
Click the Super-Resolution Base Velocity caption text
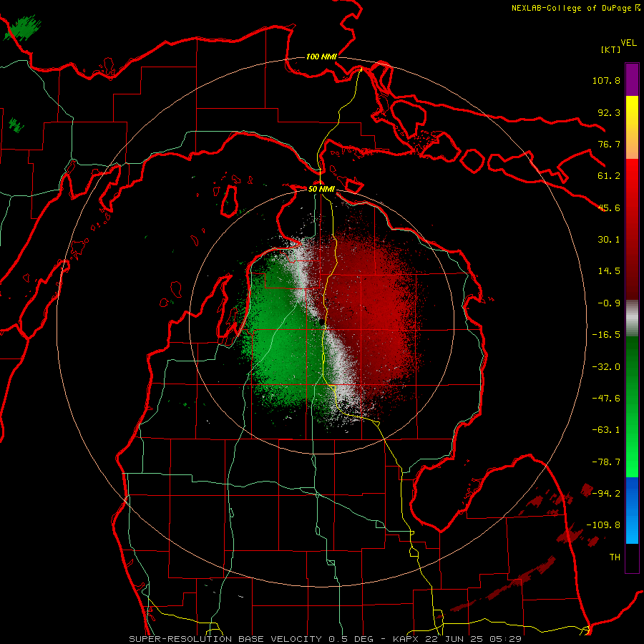[x=325, y=639]
